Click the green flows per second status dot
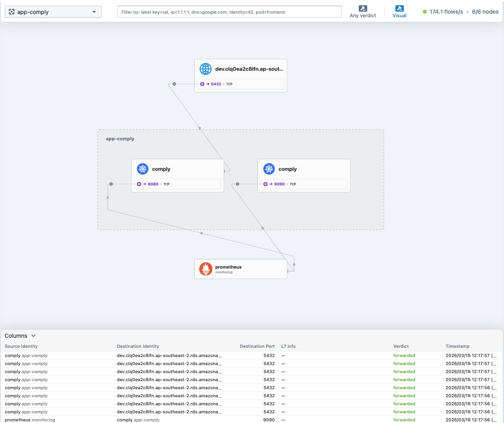The height and width of the screenshot is (423, 504). click(425, 12)
